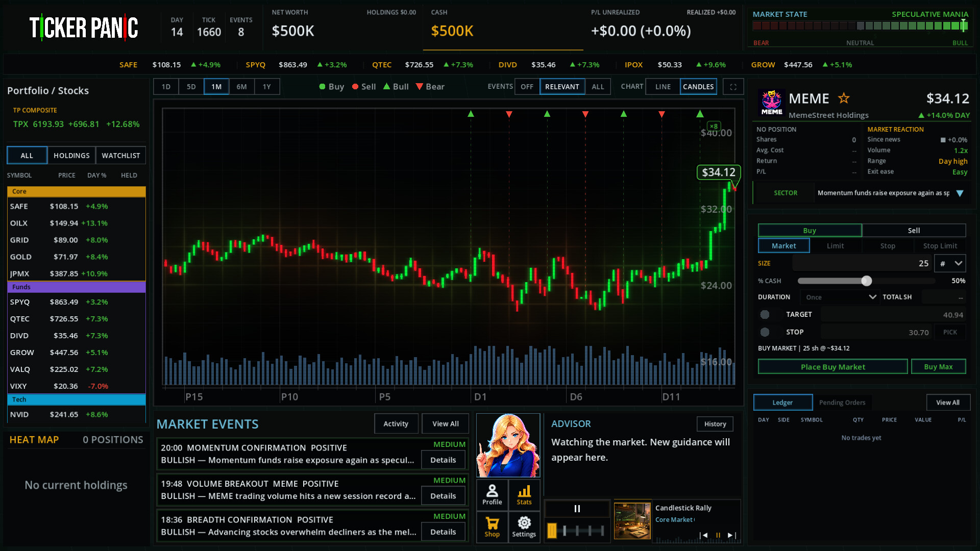
Task: Adjust the % CASH slider handle
Action: point(866,281)
